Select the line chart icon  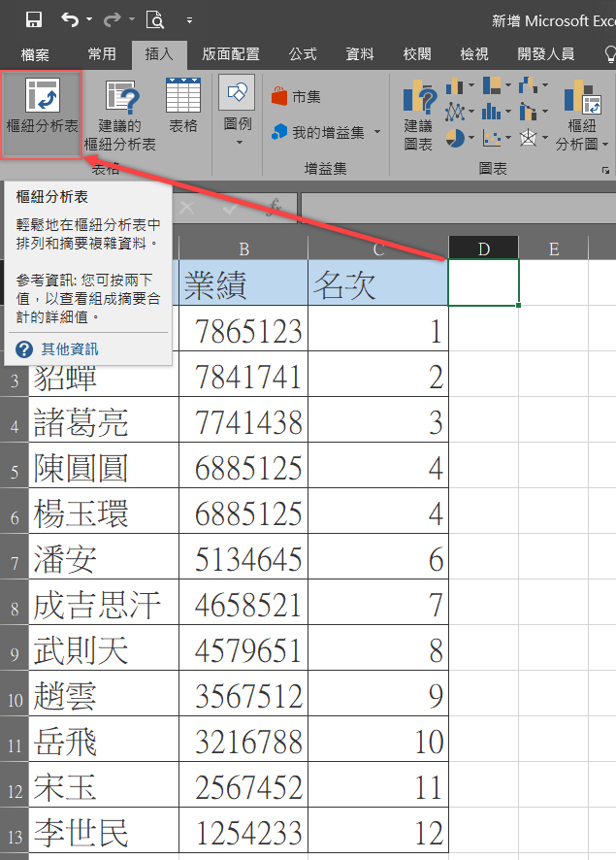(x=455, y=113)
